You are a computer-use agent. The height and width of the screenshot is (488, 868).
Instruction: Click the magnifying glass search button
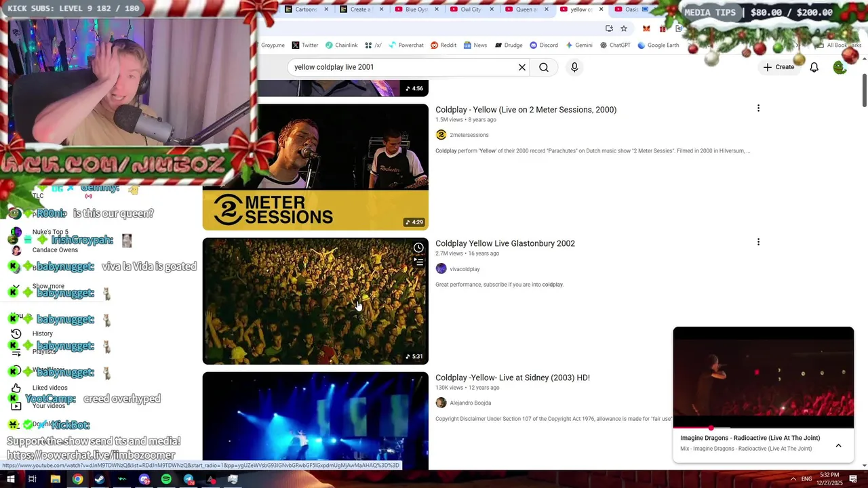pyautogui.click(x=544, y=67)
